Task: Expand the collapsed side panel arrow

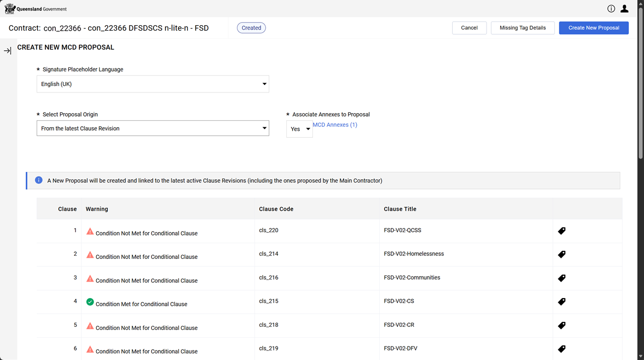Action: point(8,51)
